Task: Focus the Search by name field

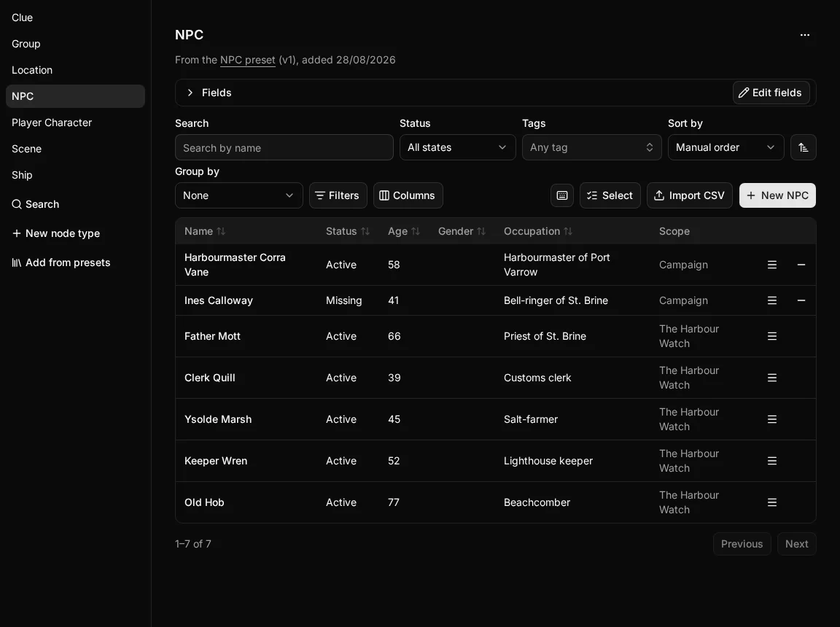Action: 284,147
